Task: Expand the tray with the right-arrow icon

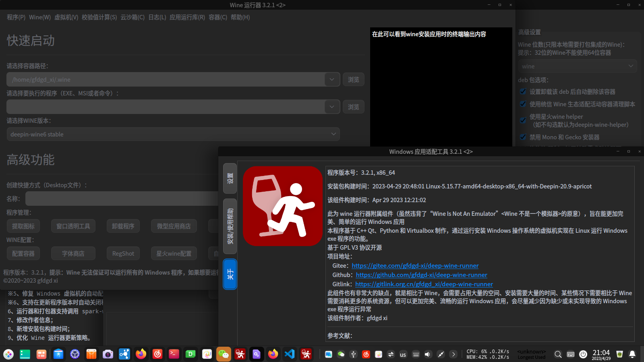Action: pos(453,354)
